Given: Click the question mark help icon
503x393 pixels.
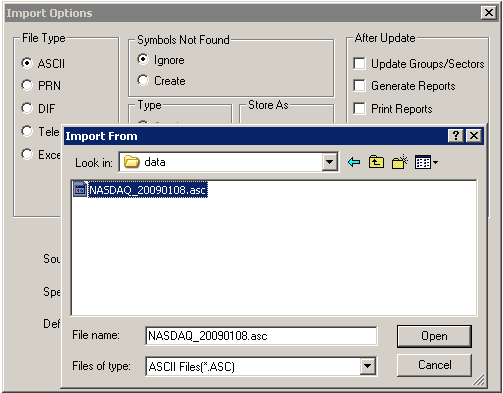Looking at the screenshot, I should pyautogui.click(x=456, y=136).
